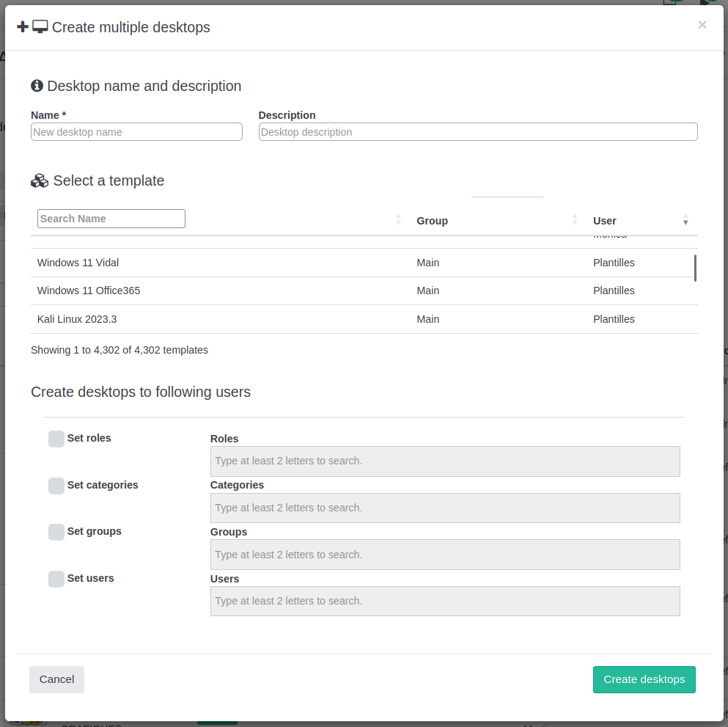Open the Roles search dropdown
This screenshot has height=727, width=728.
coord(445,461)
